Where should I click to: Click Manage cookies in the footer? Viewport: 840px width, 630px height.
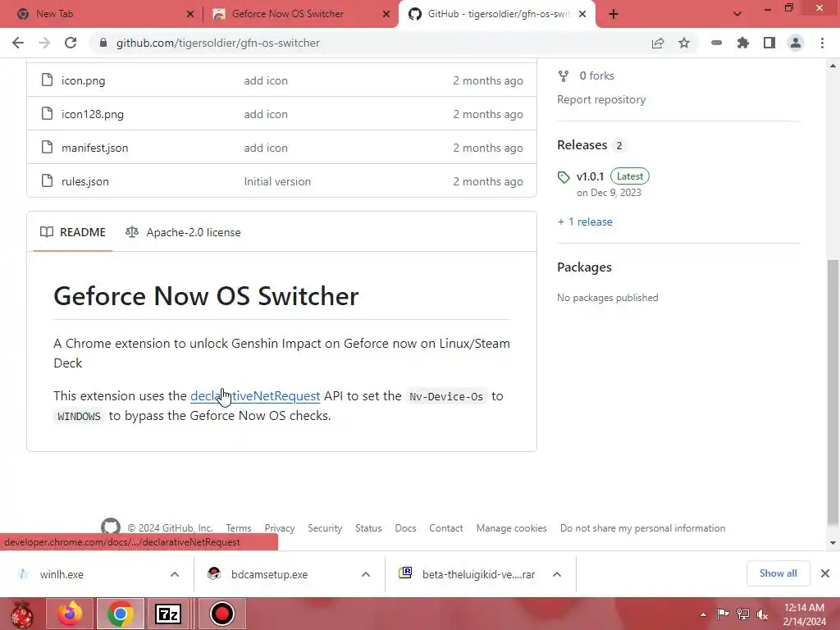[512, 528]
